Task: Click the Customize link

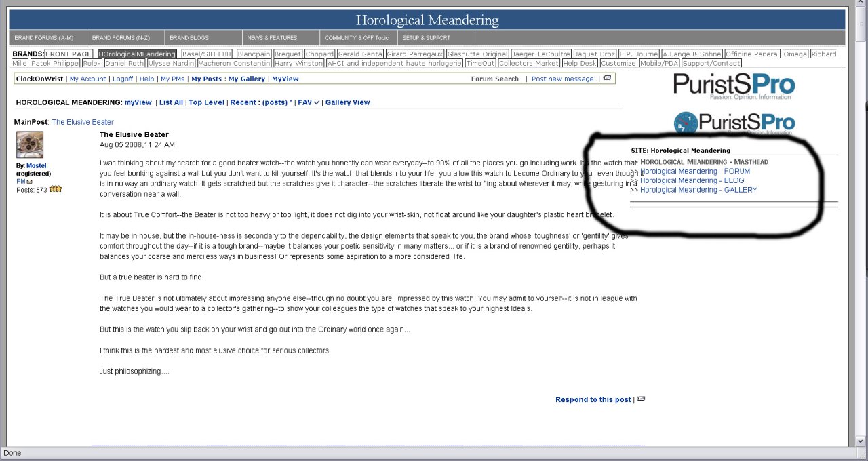Action: coord(618,63)
